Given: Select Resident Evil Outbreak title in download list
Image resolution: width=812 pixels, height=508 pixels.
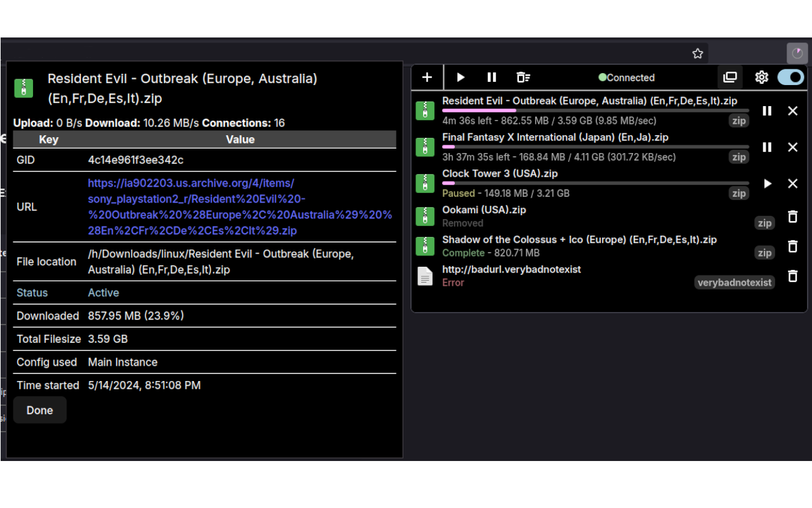Looking at the screenshot, I should pyautogui.click(x=590, y=101).
